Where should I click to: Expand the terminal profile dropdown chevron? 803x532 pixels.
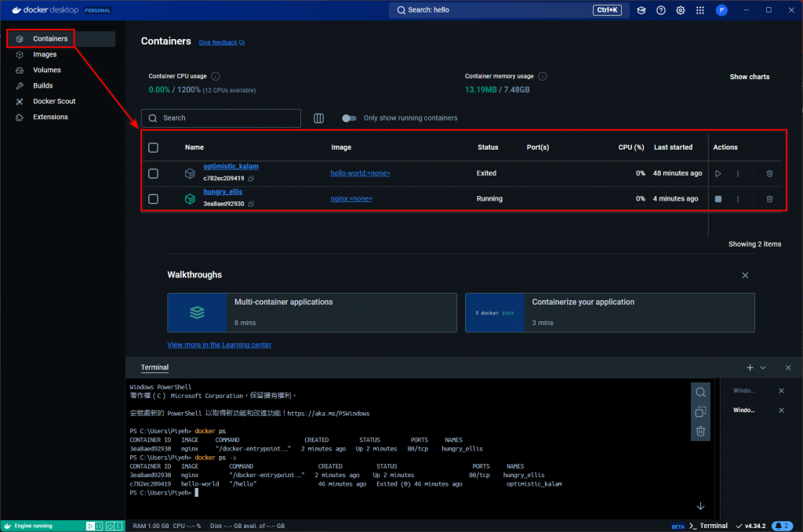pos(762,367)
